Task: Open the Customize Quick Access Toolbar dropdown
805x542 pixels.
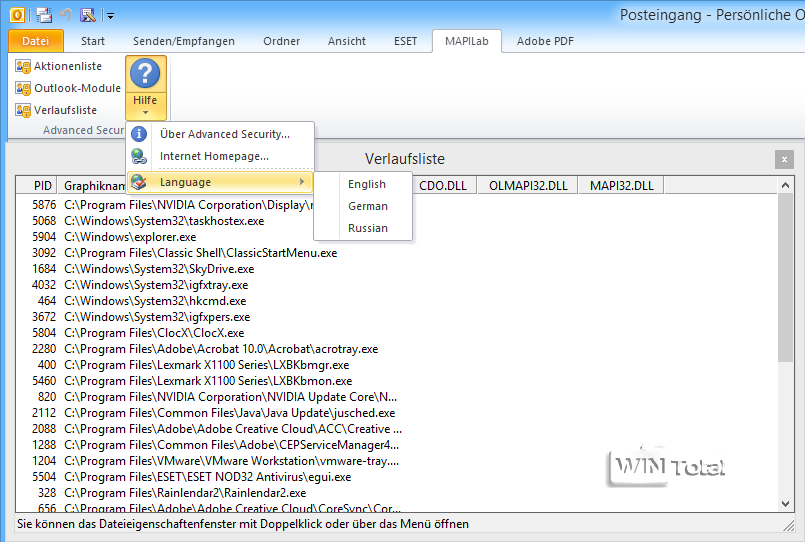Action: point(110,16)
